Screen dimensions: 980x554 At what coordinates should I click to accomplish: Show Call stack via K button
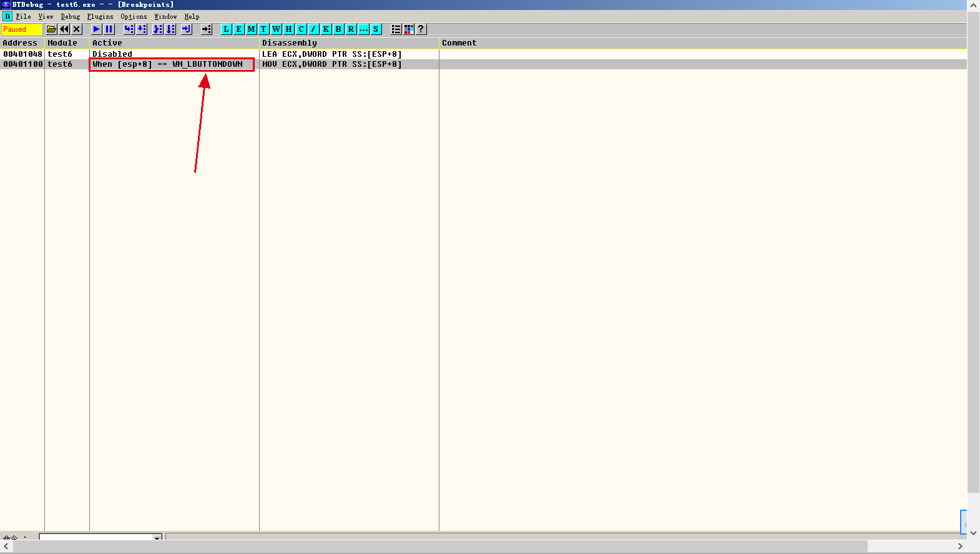(x=326, y=29)
